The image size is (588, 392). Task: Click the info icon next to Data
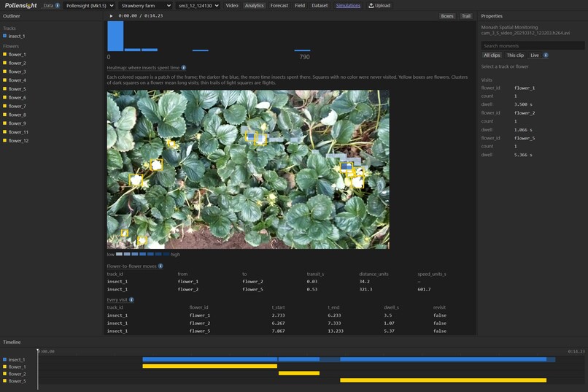58,6
